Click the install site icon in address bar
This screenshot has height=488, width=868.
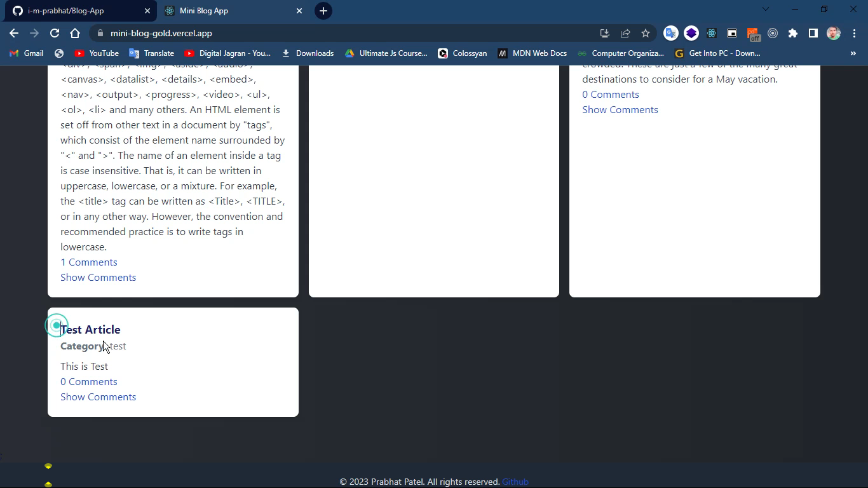(604, 33)
